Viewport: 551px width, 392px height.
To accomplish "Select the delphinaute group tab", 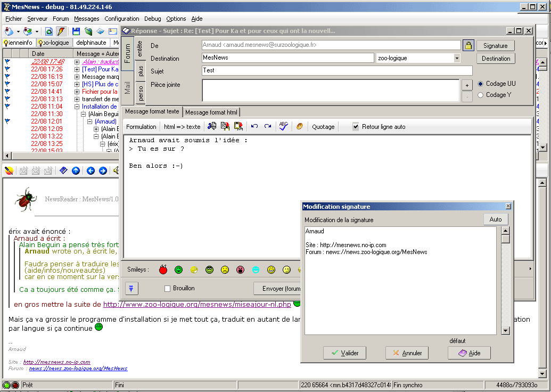I will coord(91,43).
